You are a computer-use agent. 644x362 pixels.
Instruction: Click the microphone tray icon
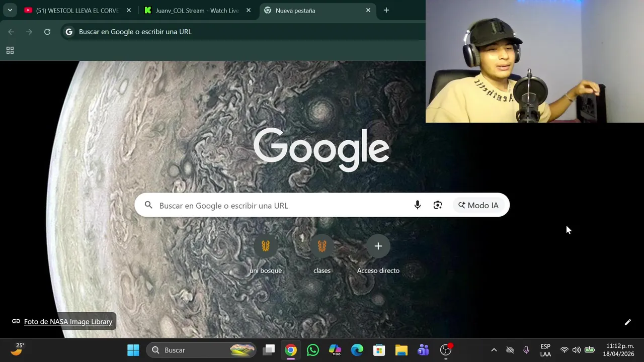pyautogui.click(x=526, y=350)
